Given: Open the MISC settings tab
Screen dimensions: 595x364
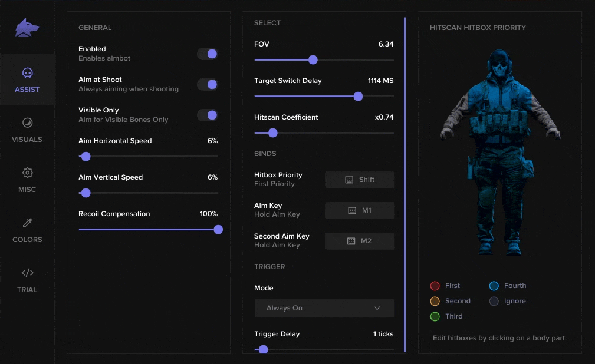Looking at the screenshot, I should [27, 180].
